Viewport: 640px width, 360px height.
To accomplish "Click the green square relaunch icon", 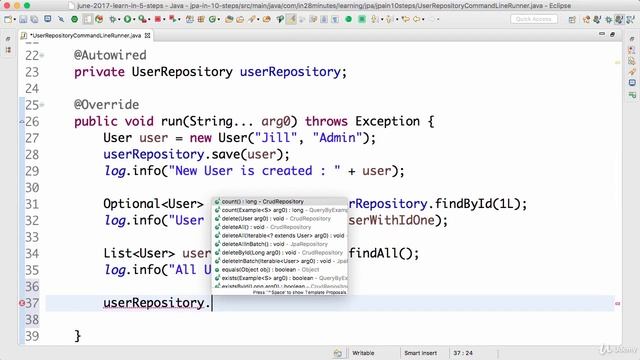I will [362, 19].
